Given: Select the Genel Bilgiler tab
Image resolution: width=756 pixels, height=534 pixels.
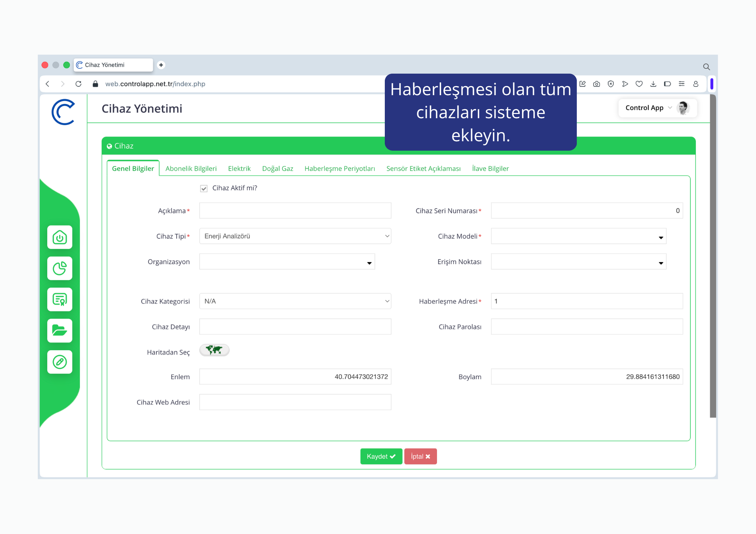Looking at the screenshot, I should click(133, 168).
